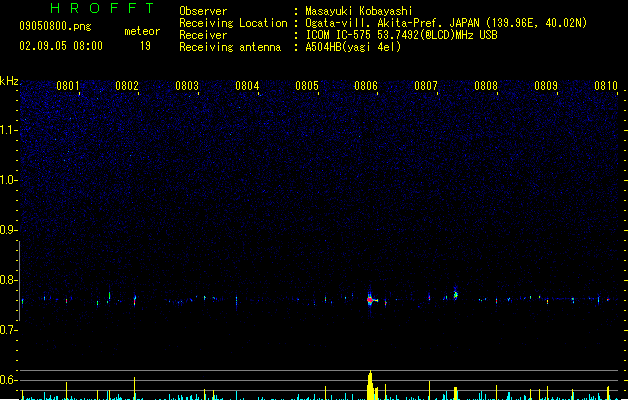Click the 0801 time marker
The height and width of the screenshot is (400, 629).
click(x=67, y=86)
